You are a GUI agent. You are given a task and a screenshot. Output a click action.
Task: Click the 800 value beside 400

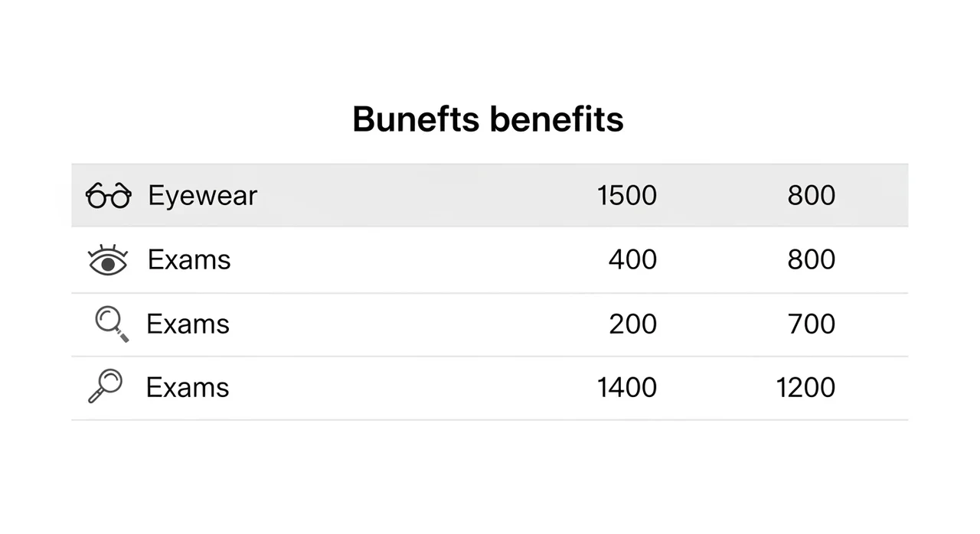(x=811, y=260)
